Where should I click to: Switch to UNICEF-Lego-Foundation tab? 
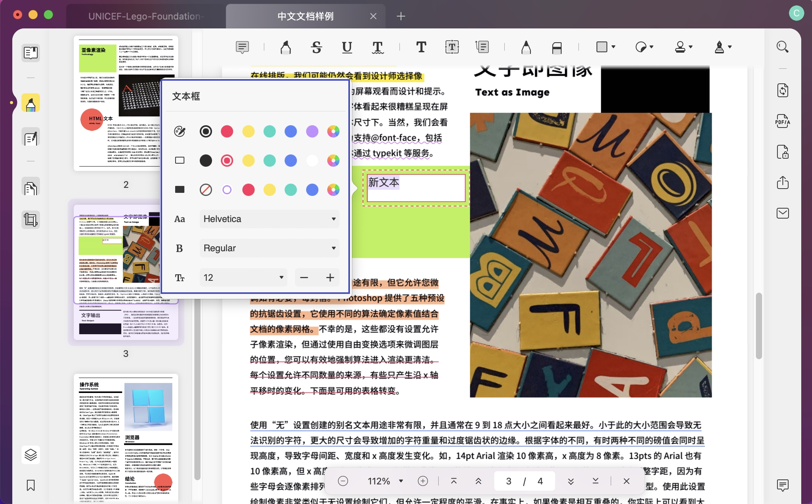146,16
